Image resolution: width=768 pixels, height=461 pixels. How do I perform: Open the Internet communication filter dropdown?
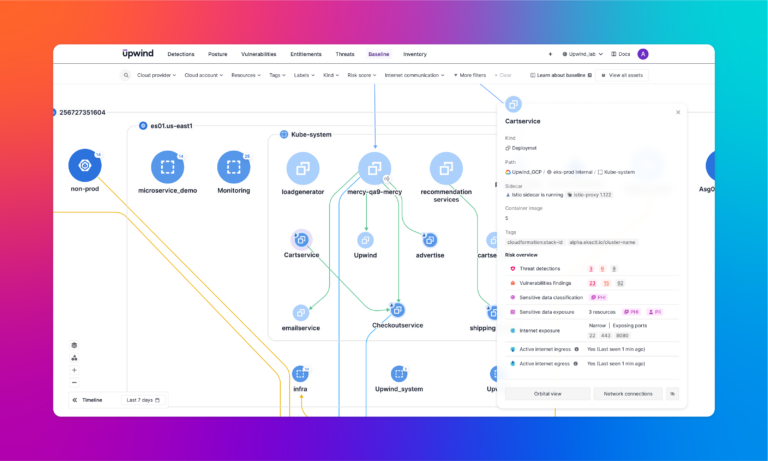click(x=414, y=75)
